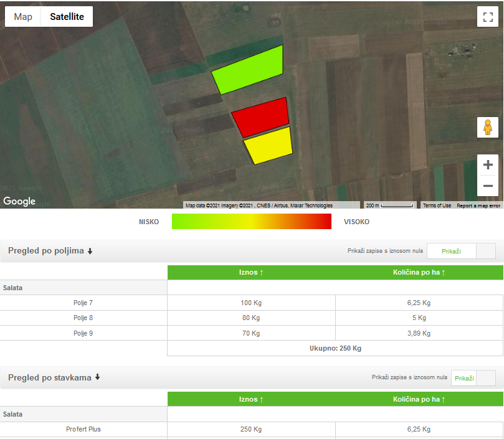
Task: Click the Street View pegman icon
Action: point(488,128)
